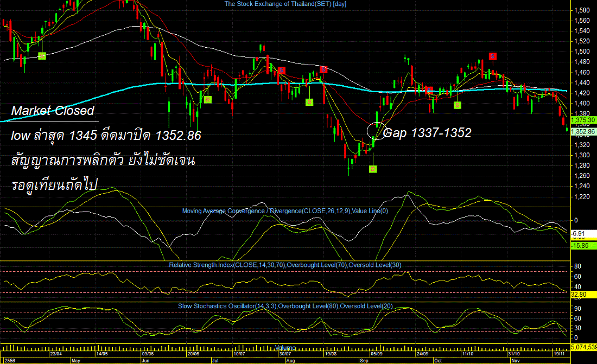
Task: Click the 14/05 date marker
Action: 101,354
